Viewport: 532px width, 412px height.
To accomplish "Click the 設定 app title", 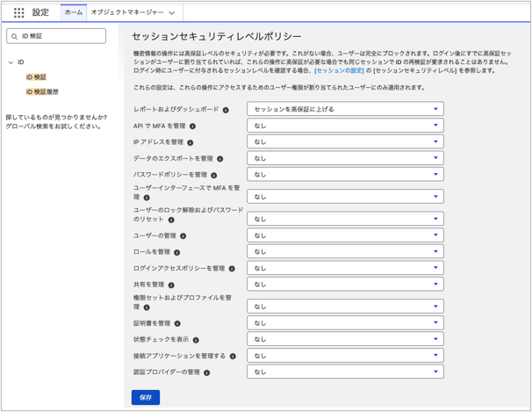I will [40, 12].
